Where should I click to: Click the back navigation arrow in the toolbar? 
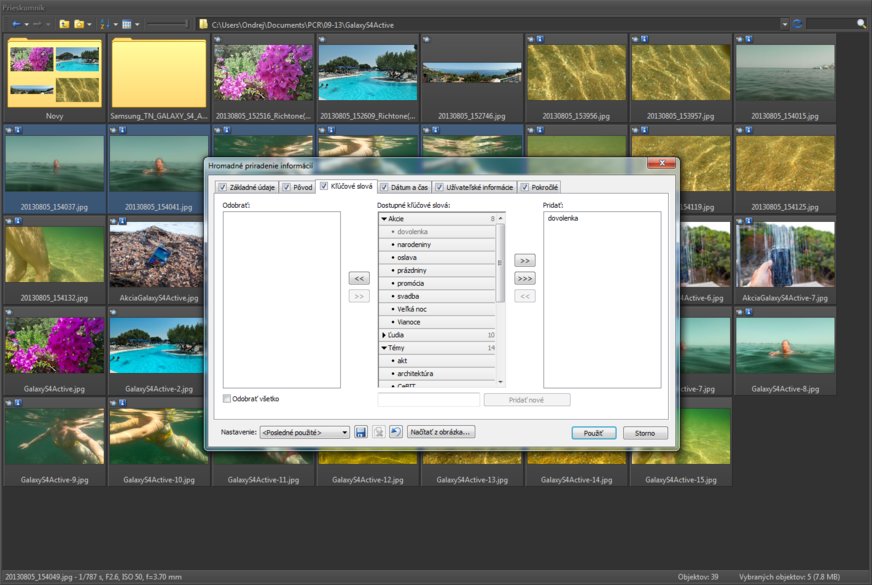point(15,23)
